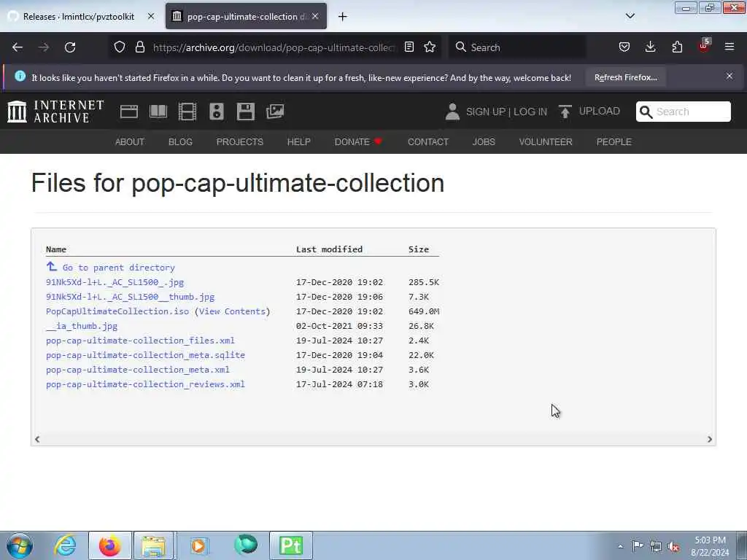This screenshot has height=560, width=747.
Task: Download PopCapUltimateCollection.iso file
Action: [x=117, y=311]
